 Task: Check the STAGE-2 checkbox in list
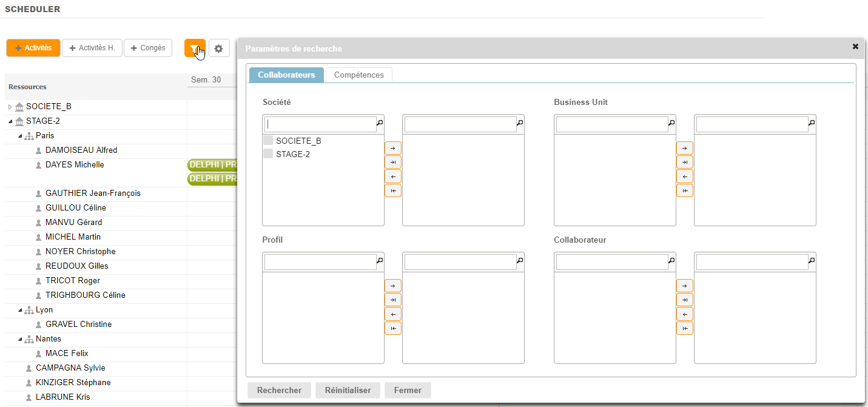tap(268, 154)
